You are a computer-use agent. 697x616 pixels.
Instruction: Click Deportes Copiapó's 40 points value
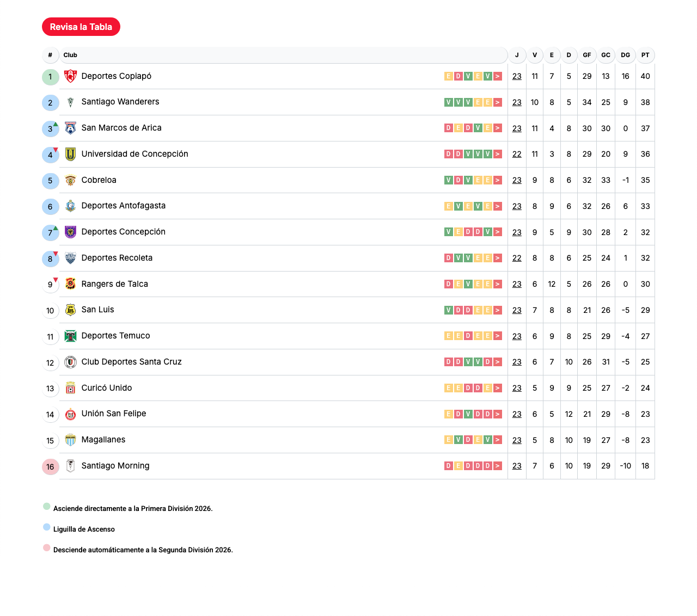click(645, 76)
